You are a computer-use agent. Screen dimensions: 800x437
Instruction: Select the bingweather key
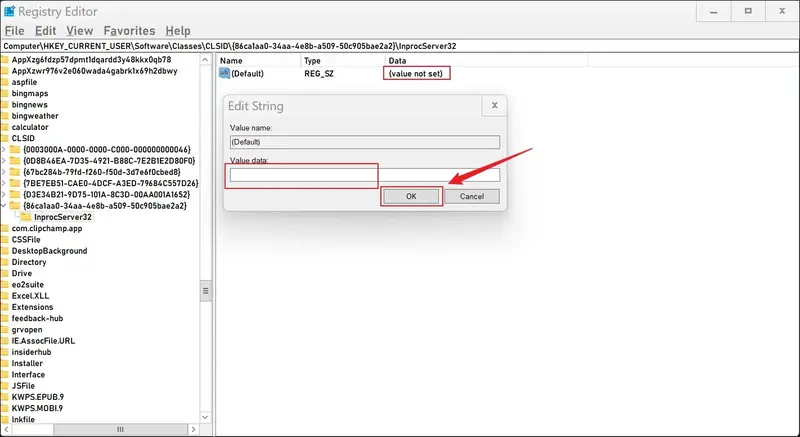coord(35,116)
